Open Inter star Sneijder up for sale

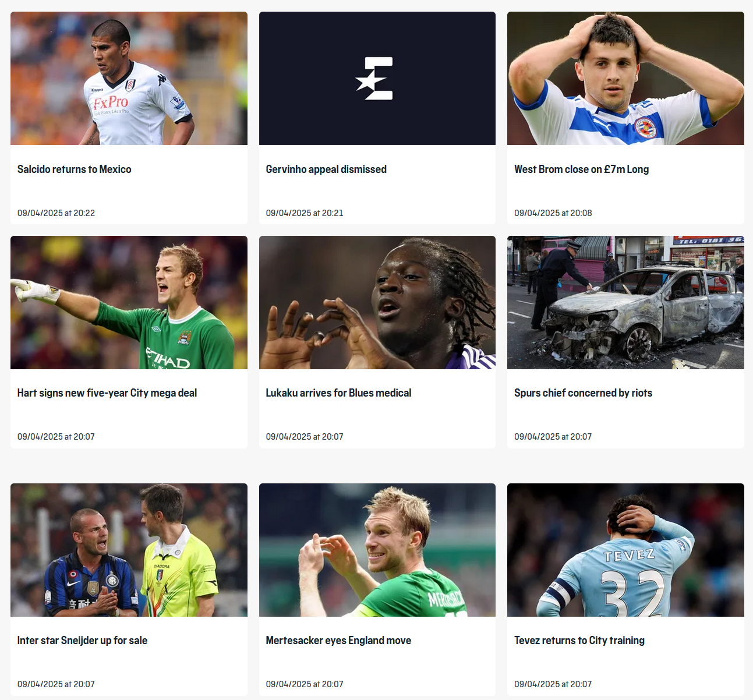click(82, 641)
